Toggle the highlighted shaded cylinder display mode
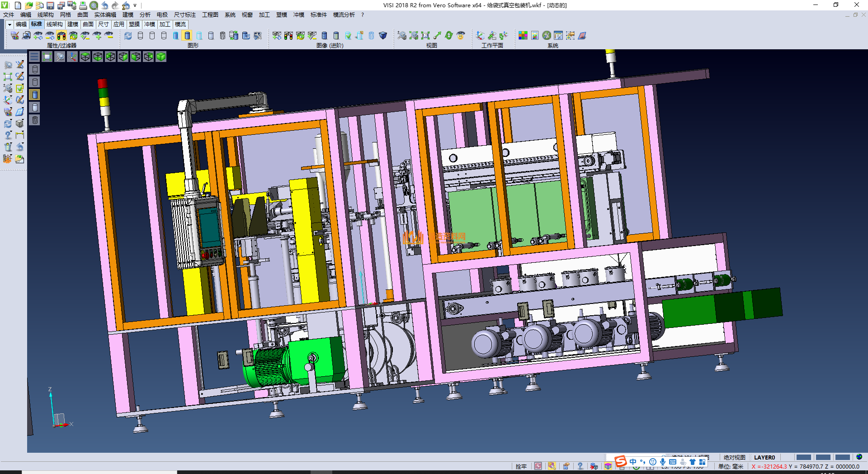 [x=188, y=36]
